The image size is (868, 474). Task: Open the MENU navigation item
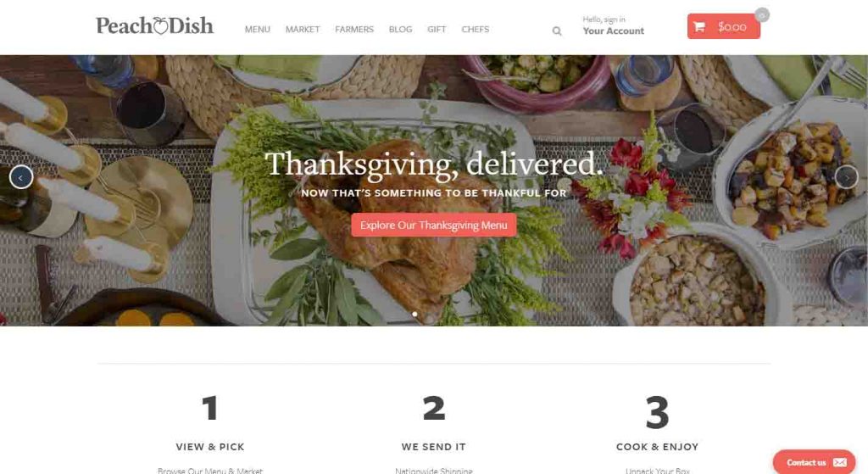click(258, 30)
